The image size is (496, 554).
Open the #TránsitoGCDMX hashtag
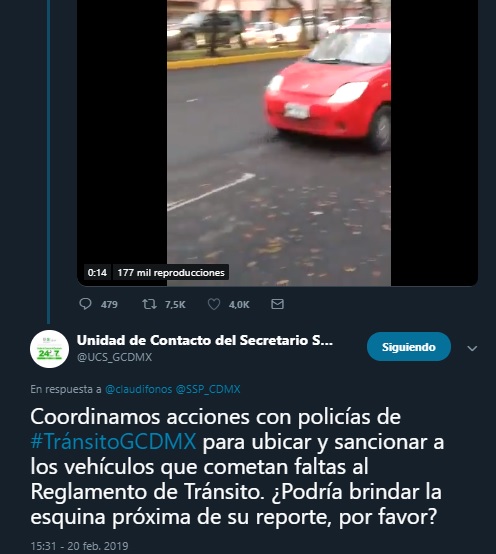point(113,442)
